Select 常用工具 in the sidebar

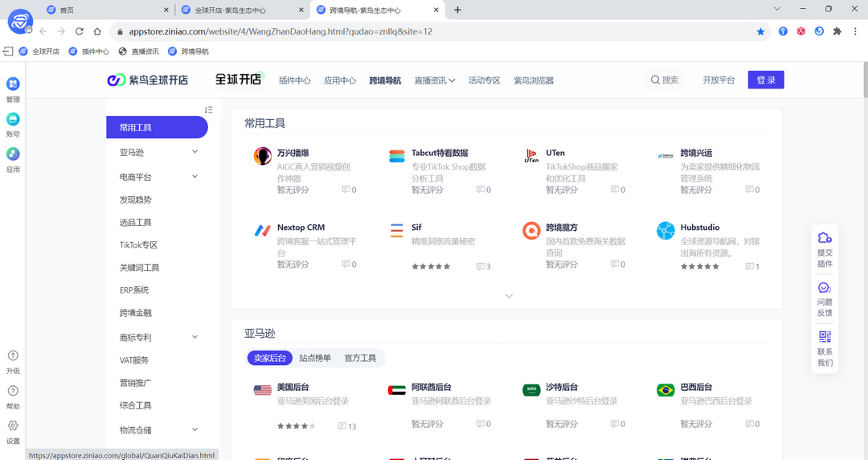pos(158,127)
